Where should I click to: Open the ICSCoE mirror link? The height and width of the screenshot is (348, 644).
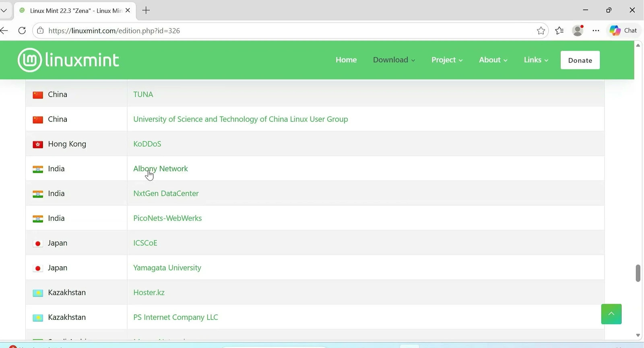[145, 243]
